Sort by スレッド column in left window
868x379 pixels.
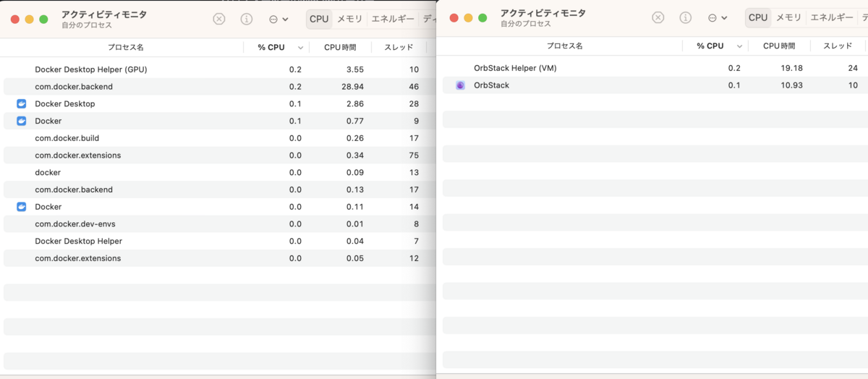point(399,47)
